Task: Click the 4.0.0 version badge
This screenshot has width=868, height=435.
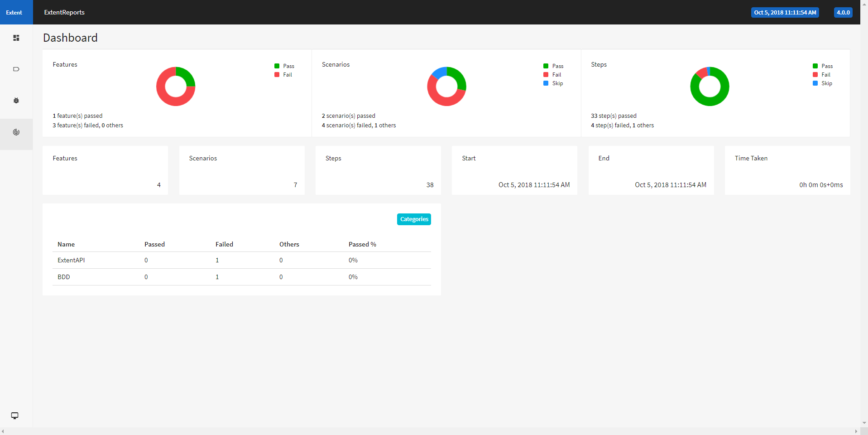Action: 843,12
